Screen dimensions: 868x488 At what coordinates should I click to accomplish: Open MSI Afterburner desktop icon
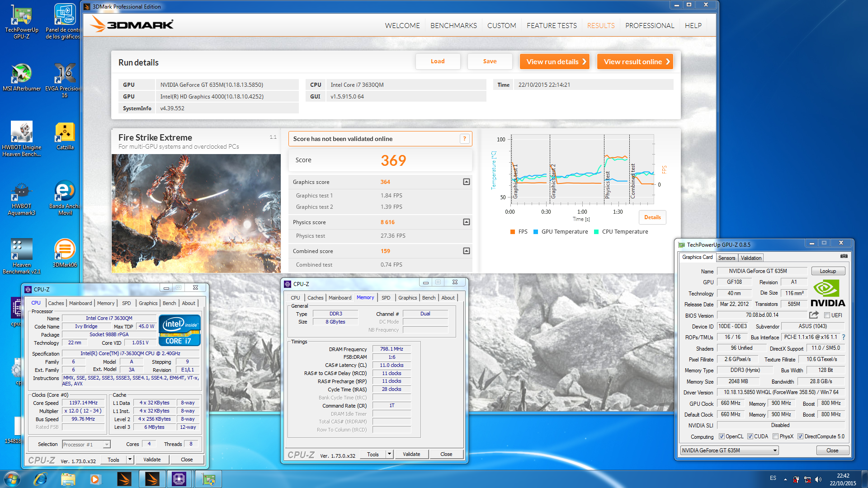point(21,78)
